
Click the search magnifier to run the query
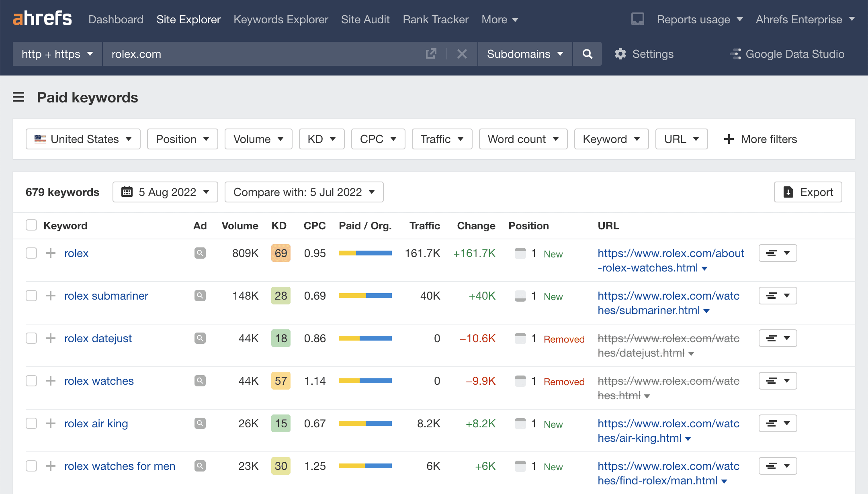587,53
